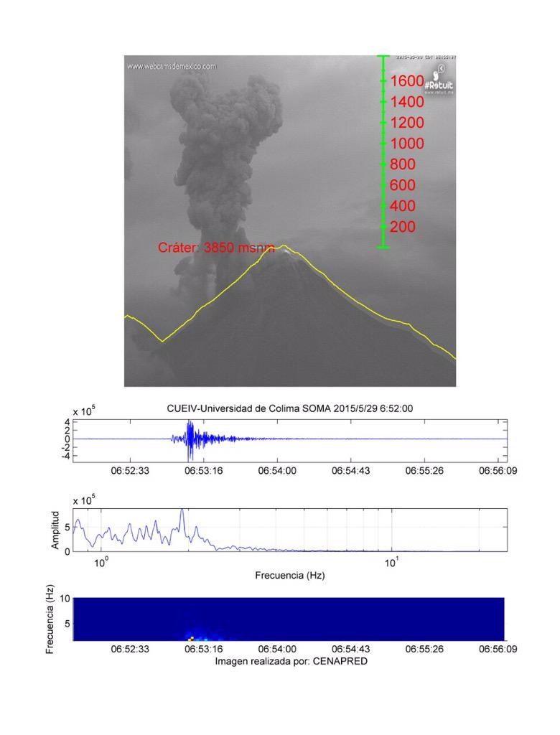The image size is (560, 735).
Task: Click the vertical 'Frecuencia (Hz)' spectrogram axis label
Action: [50, 619]
